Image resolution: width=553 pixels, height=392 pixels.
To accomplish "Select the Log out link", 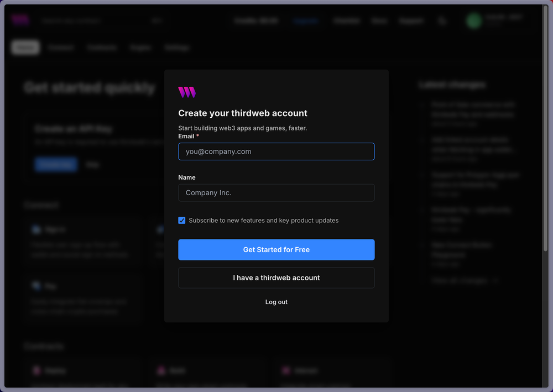I will tap(276, 302).
